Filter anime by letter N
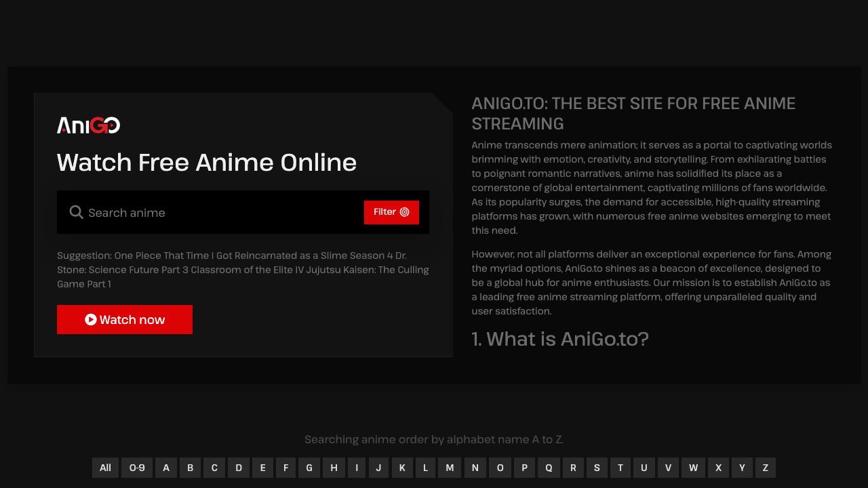 (x=475, y=468)
